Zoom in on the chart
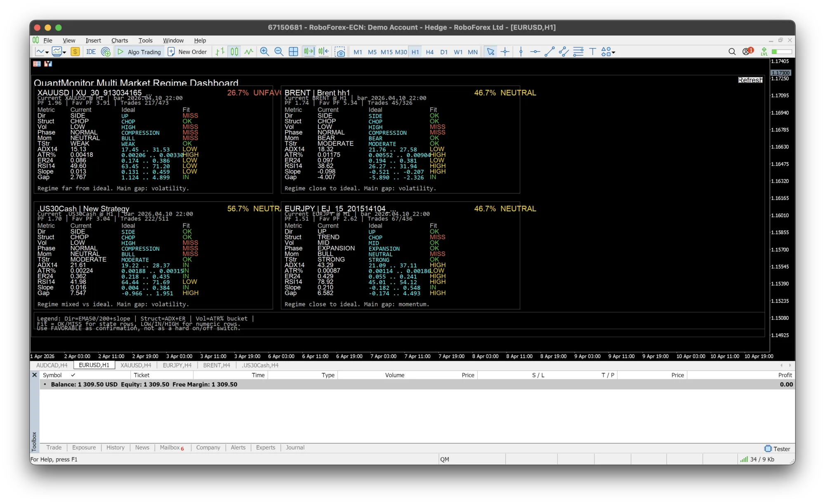The height and width of the screenshot is (504, 825). pyautogui.click(x=264, y=52)
